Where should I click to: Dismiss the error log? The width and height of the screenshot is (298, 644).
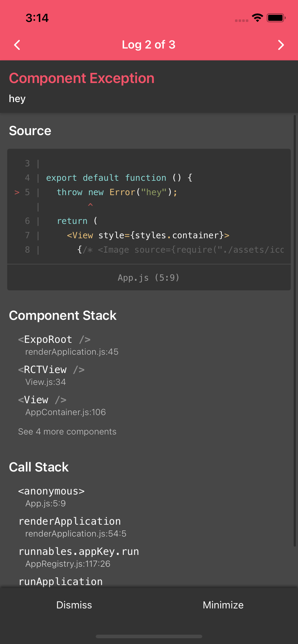pyautogui.click(x=74, y=605)
